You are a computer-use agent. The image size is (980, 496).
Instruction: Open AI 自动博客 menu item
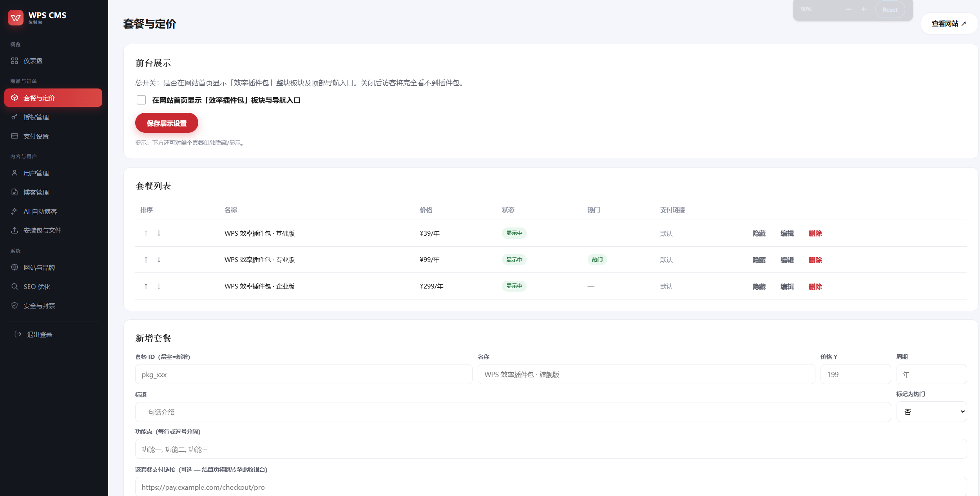[53, 211]
